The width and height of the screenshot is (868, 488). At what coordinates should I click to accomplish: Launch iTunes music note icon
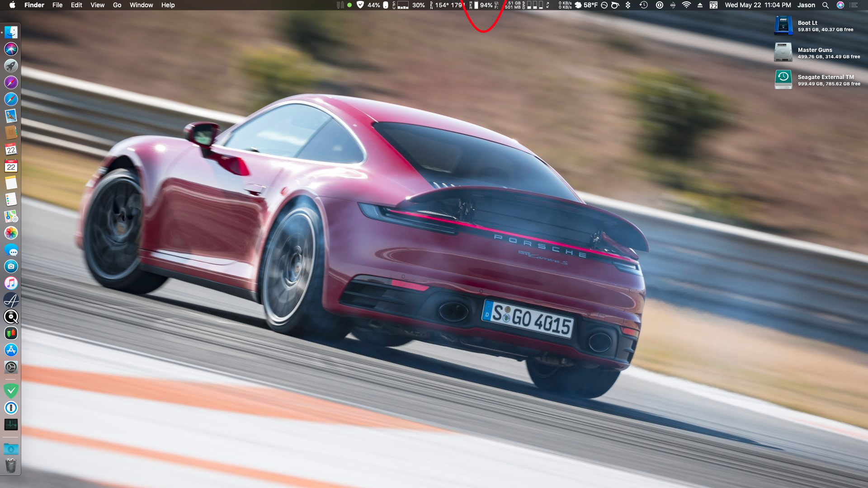tap(11, 283)
